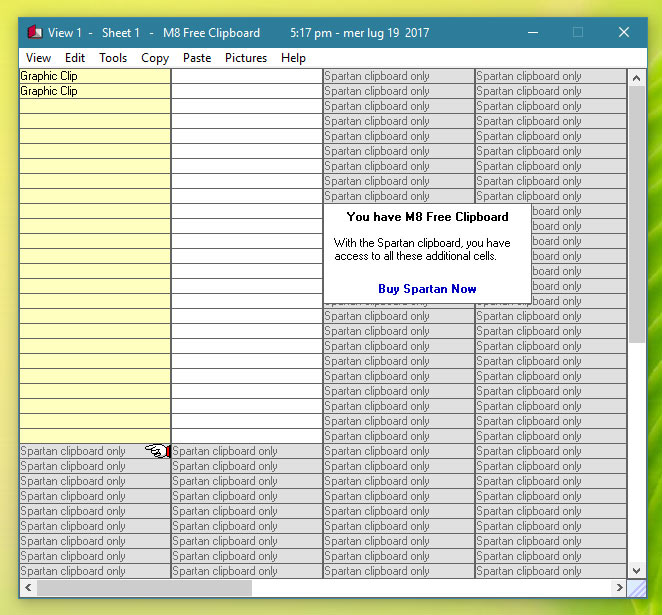The height and width of the screenshot is (615, 662).
Task: Expand the Paste menu
Action: 197,58
